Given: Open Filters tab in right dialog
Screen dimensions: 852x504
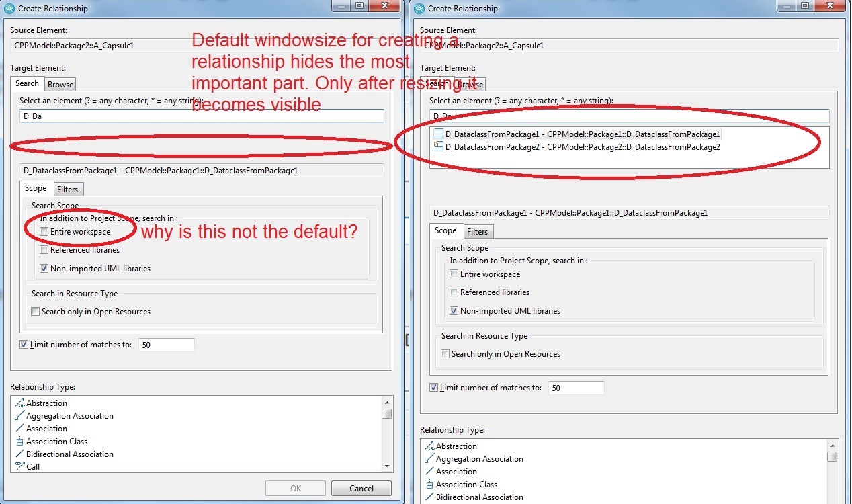Looking at the screenshot, I should [x=477, y=232].
